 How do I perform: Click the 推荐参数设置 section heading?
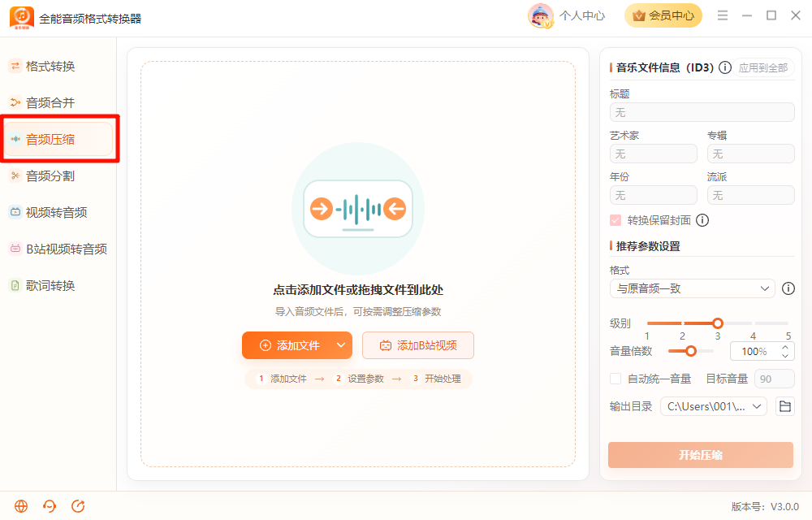(x=648, y=246)
